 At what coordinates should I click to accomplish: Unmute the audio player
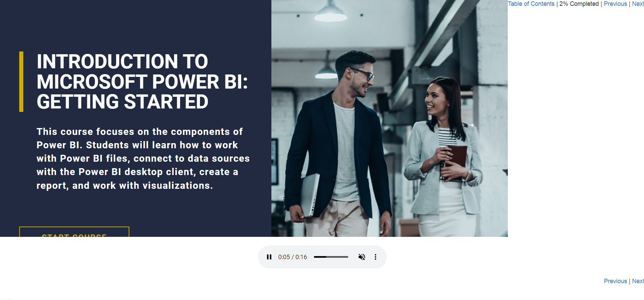362,257
